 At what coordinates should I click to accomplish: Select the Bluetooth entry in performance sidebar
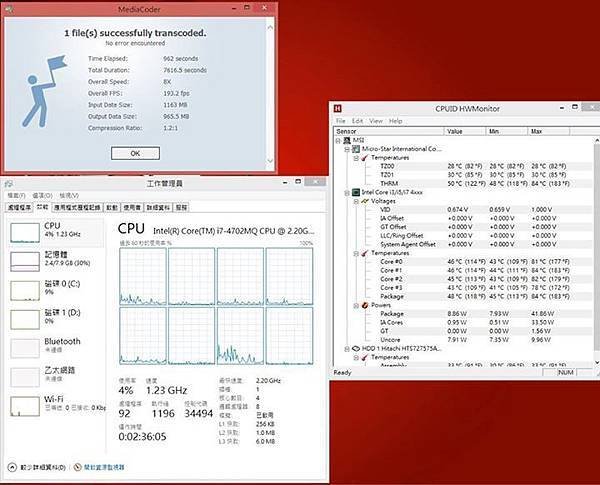(56, 346)
